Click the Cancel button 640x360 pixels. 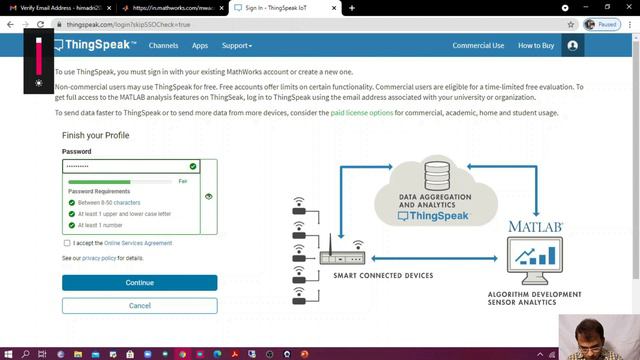[140, 306]
